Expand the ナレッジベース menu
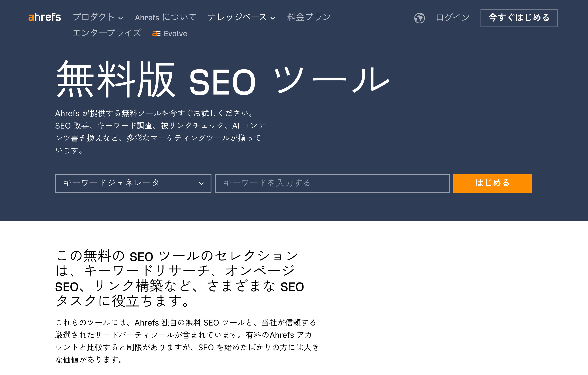The height and width of the screenshot is (375, 588). tap(237, 17)
